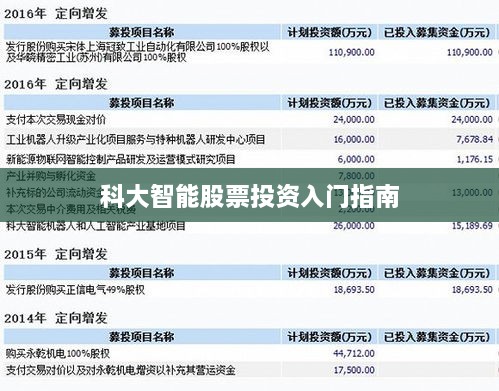Select the 支付交易对价以及对永乾机电增资 project name

(121, 370)
